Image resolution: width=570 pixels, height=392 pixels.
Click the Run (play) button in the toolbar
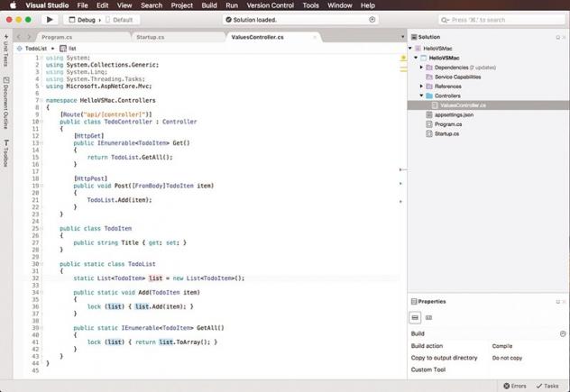(x=50, y=19)
